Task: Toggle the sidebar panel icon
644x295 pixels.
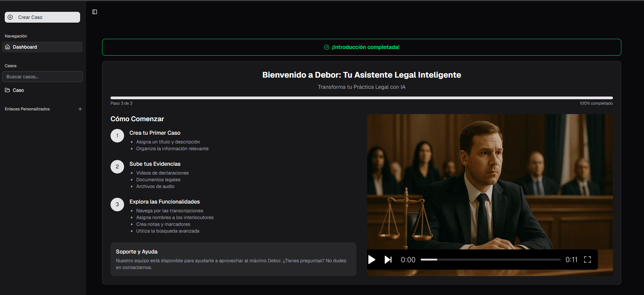Action: pos(95,12)
